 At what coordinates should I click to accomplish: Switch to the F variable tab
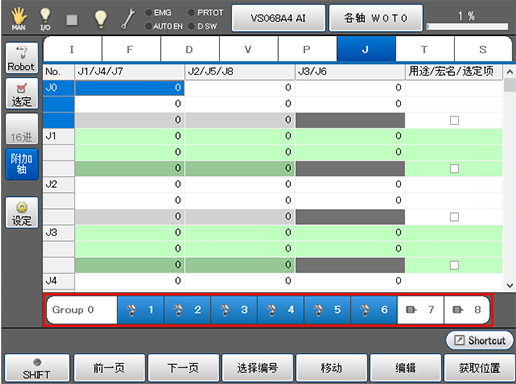tap(131, 49)
